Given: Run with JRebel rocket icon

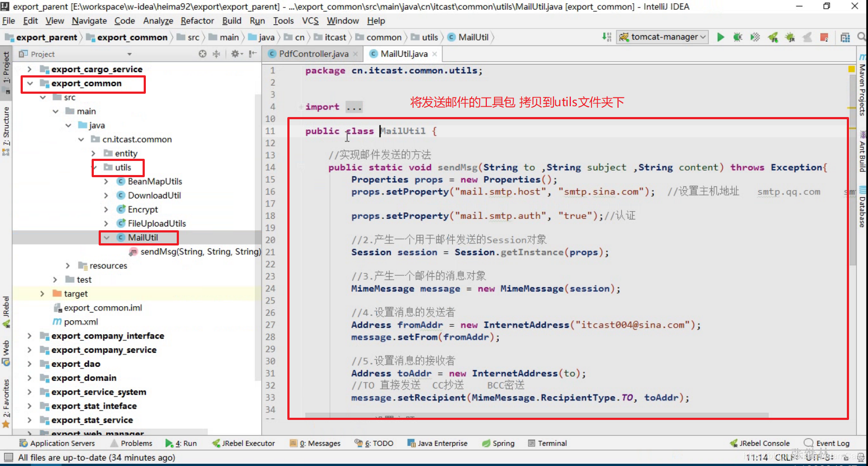Looking at the screenshot, I should [773, 37].
